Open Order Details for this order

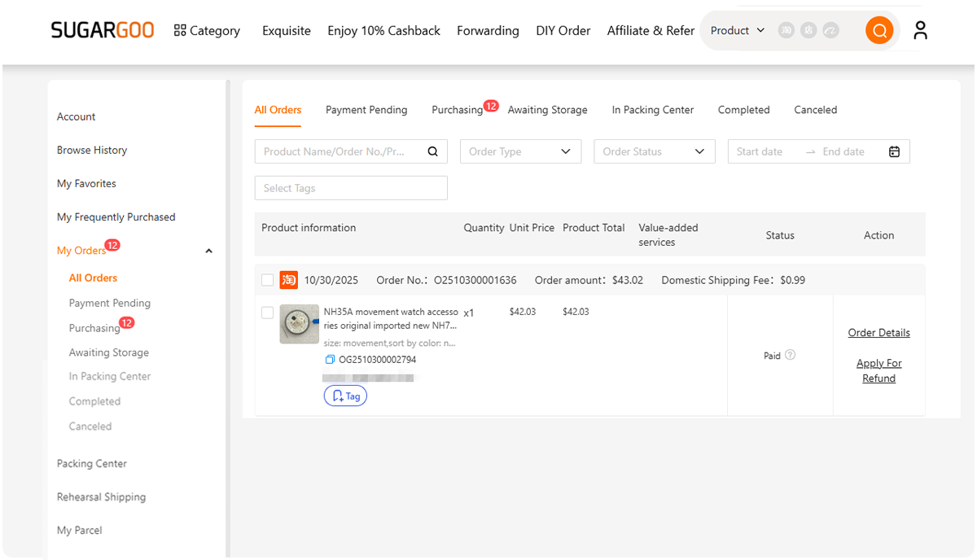click(x=878, y=332)
